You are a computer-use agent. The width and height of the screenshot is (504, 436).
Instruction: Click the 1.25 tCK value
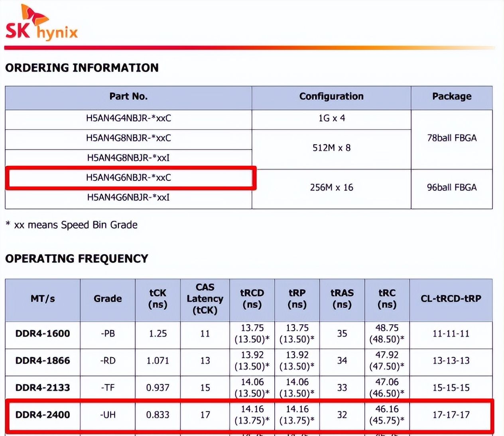pos(158,334)
